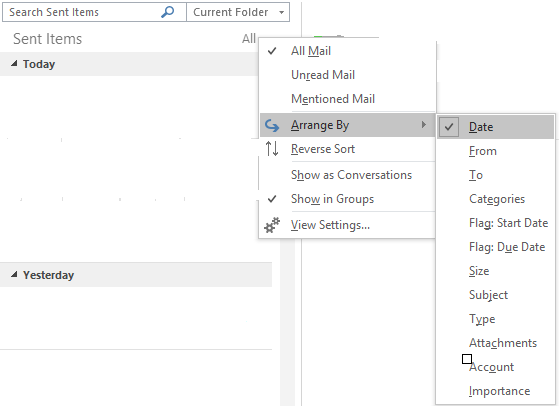Click the View Settings gears icon
This screenshot has height=406, width=559.
(272, 225)
